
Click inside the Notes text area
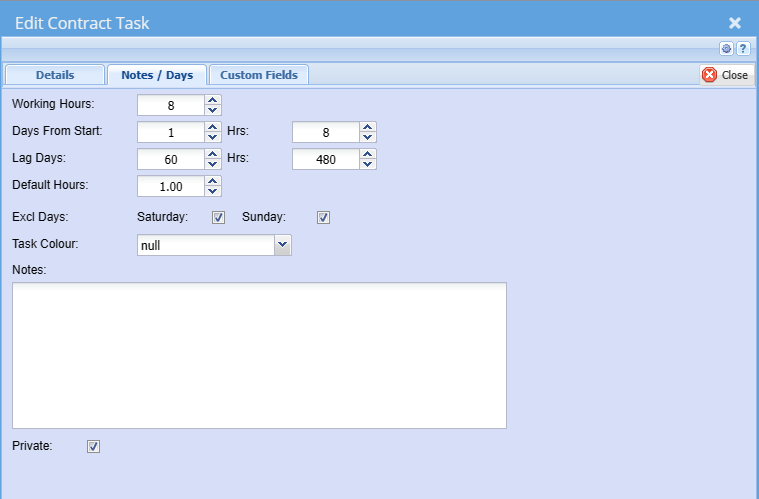(259, 355)
